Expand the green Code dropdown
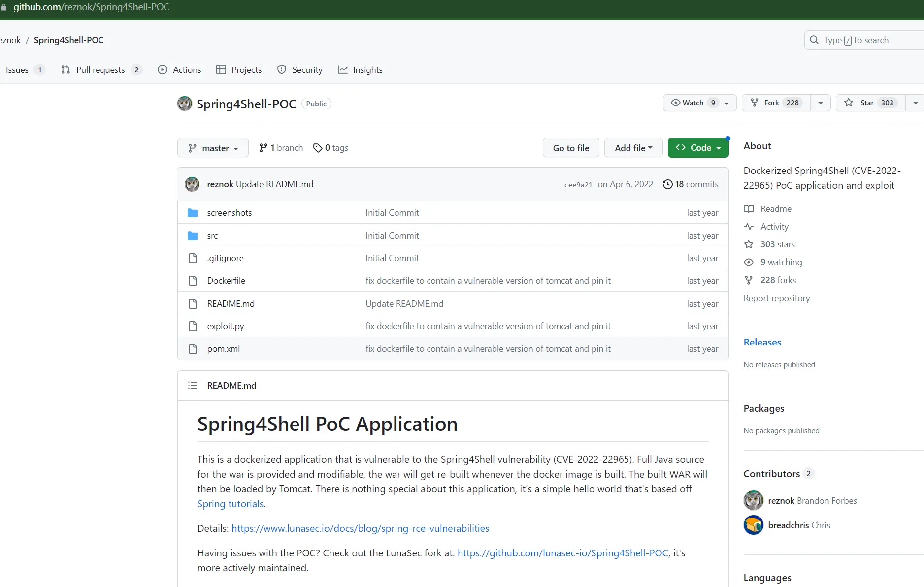 tap(698, 148)
